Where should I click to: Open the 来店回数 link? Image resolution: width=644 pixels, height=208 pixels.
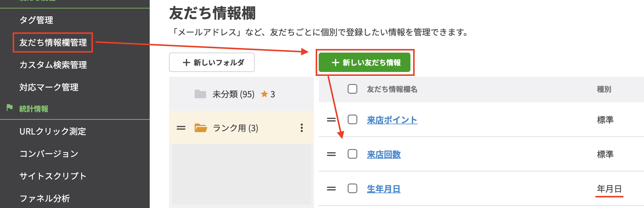(x=384, y=154)
